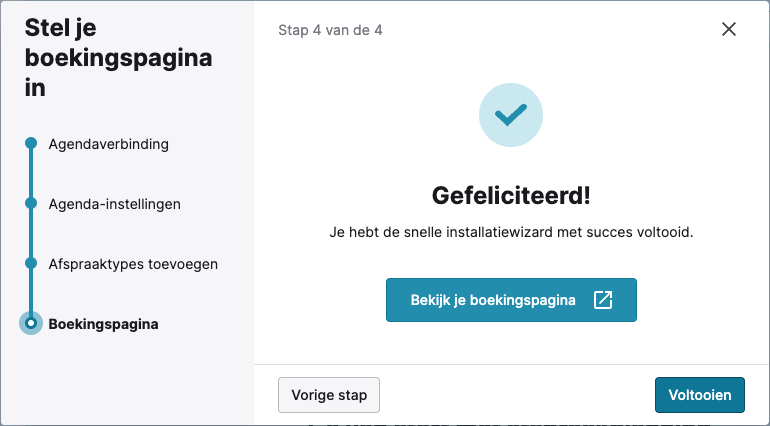Click the active Boekingspagina step marker
Viewport: 770px width, 426px height.
[x=31, y=324]
